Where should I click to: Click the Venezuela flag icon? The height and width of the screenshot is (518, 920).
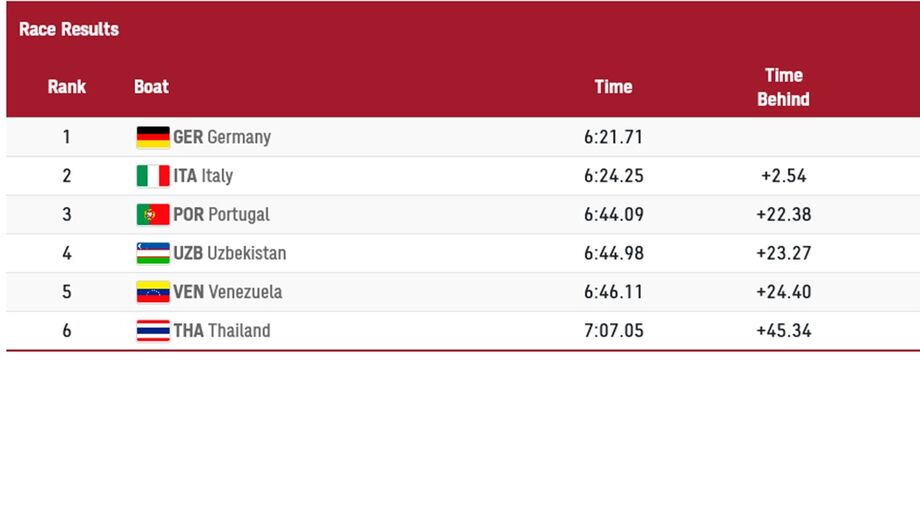pos(153,292)
